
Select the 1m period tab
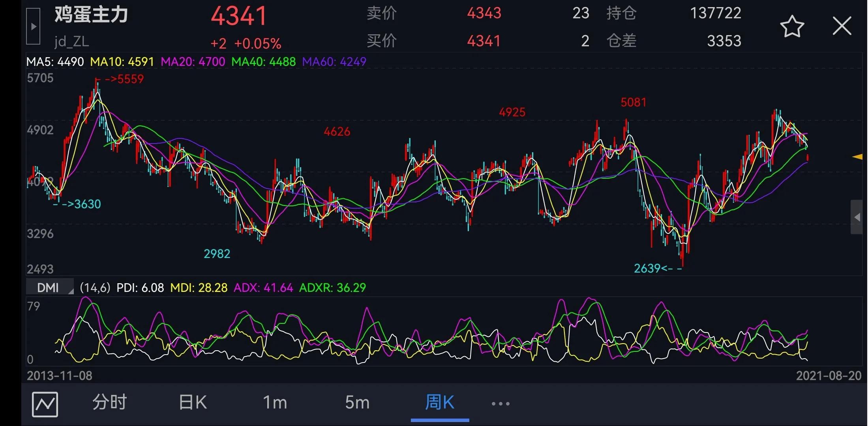[x=275, y=403]
